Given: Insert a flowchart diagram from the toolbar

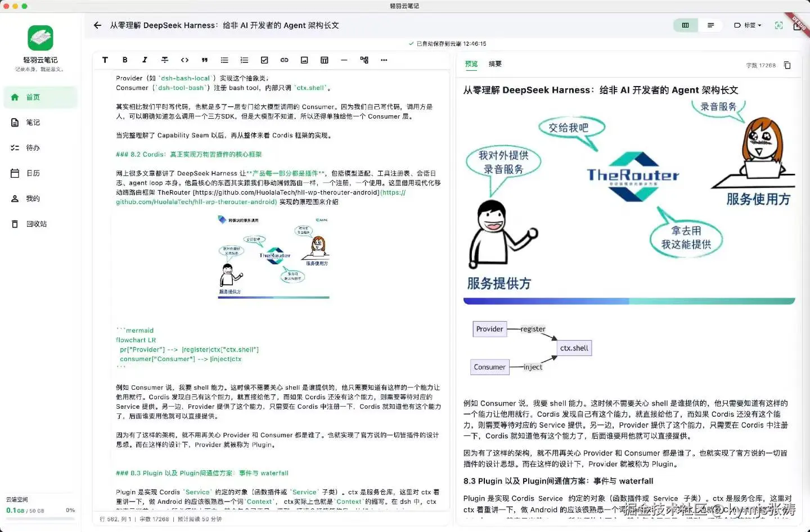Looking at the screenshot, I should click(364, 60).
